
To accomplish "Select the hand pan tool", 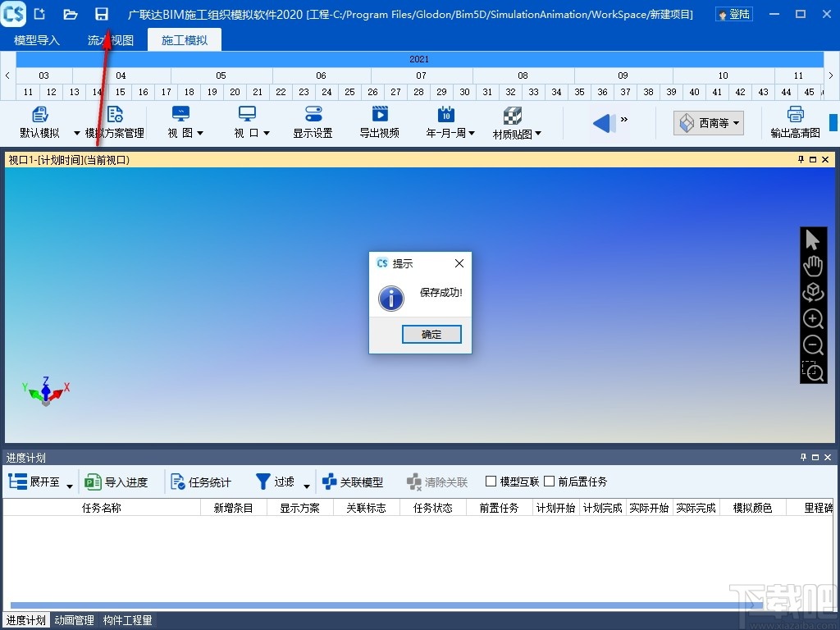I will tap(813, 266).
